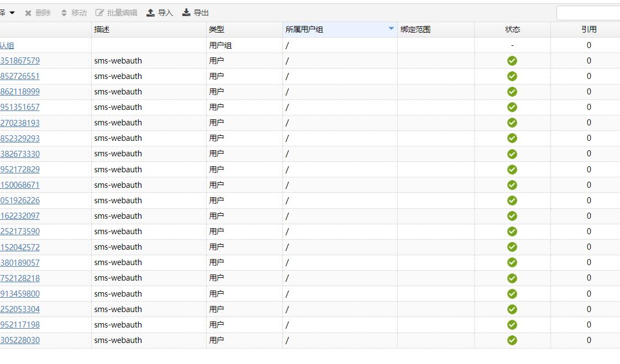Click the green status icon for 051926226
The image size is (620, 364).
click(x=512, y=201)
